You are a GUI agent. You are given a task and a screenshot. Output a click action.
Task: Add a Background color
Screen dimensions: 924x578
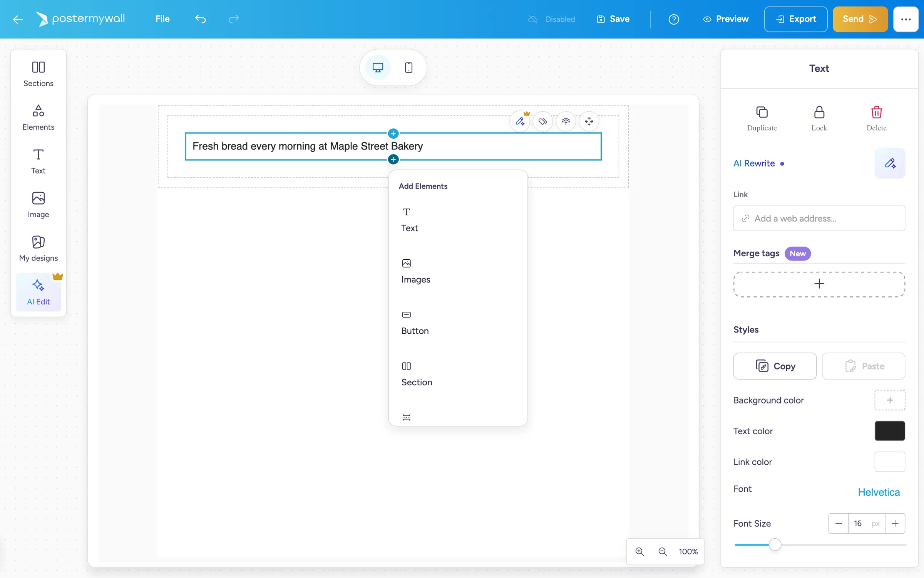(890, 400)
